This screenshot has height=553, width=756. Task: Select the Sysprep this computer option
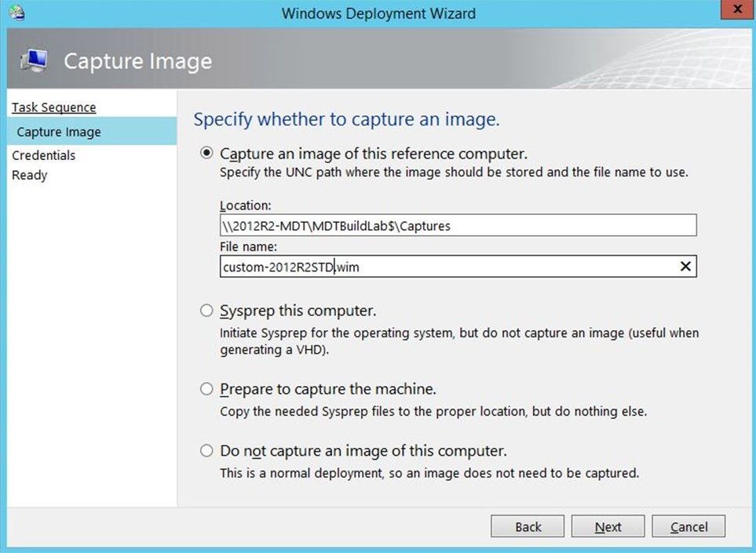pos(206,310)
